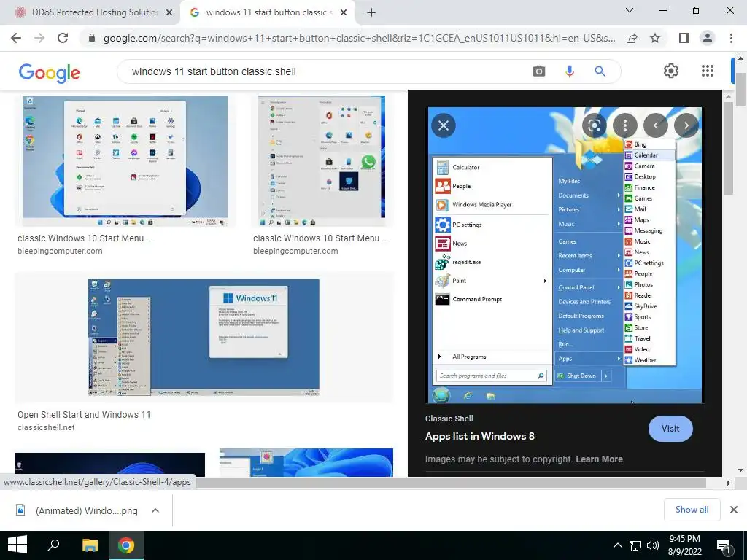747x560 pixels.
Task: Open the Chrome three-dot menu
Action: [731, 38]
